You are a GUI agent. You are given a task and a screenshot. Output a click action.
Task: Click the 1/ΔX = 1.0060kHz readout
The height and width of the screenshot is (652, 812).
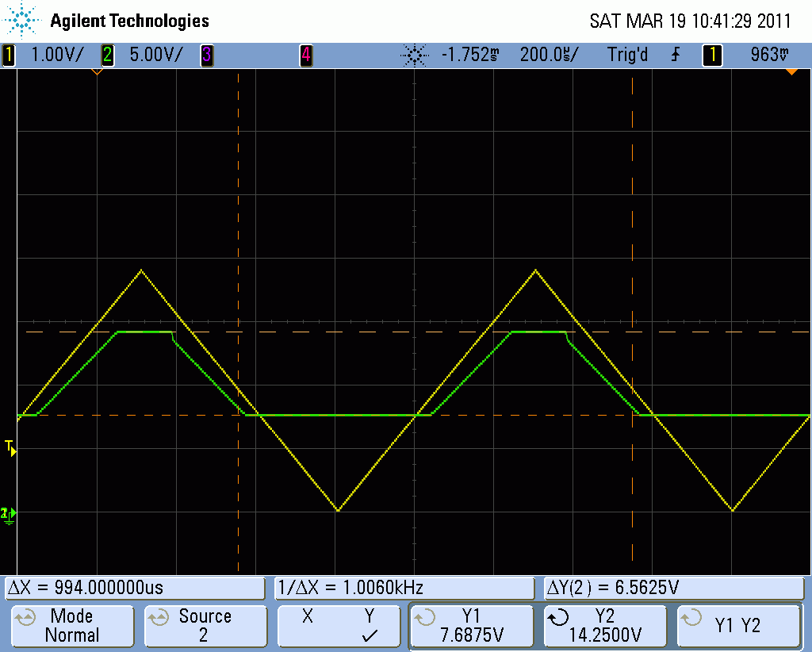click(x=404, y=588)
